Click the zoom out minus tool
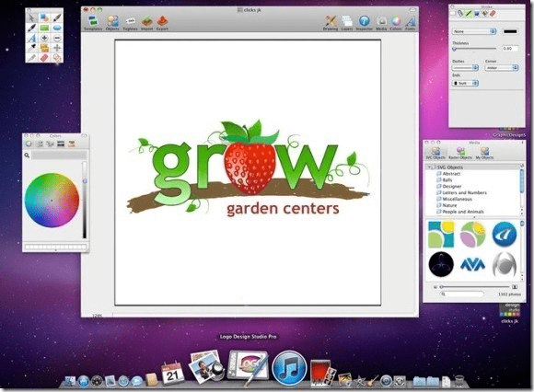 57,38
